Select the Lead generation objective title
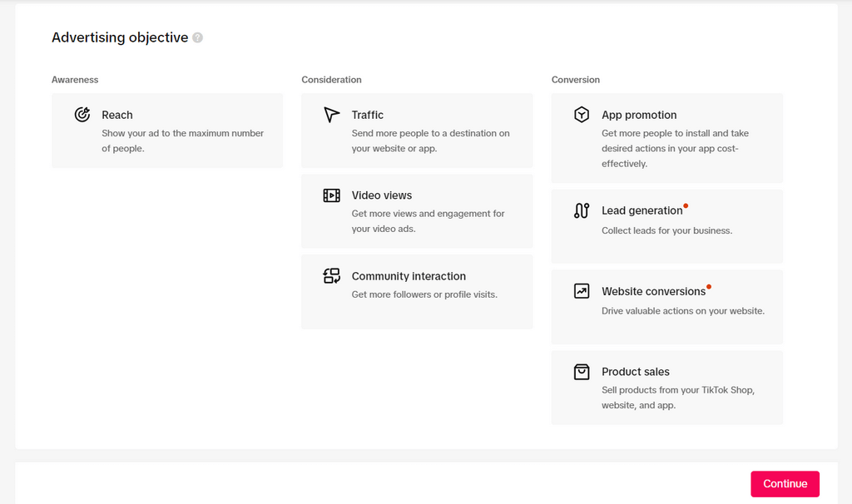Viewport: 852px width, 504px height. pos(641,210)
